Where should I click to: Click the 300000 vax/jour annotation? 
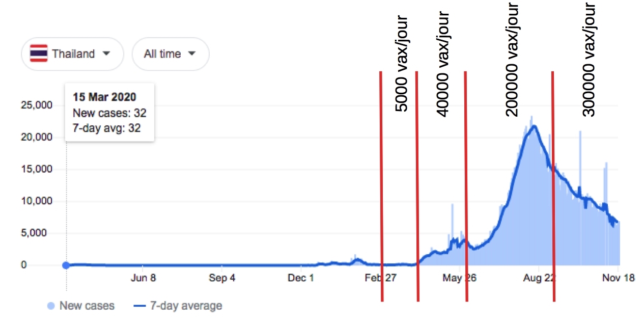click(589, 59)
